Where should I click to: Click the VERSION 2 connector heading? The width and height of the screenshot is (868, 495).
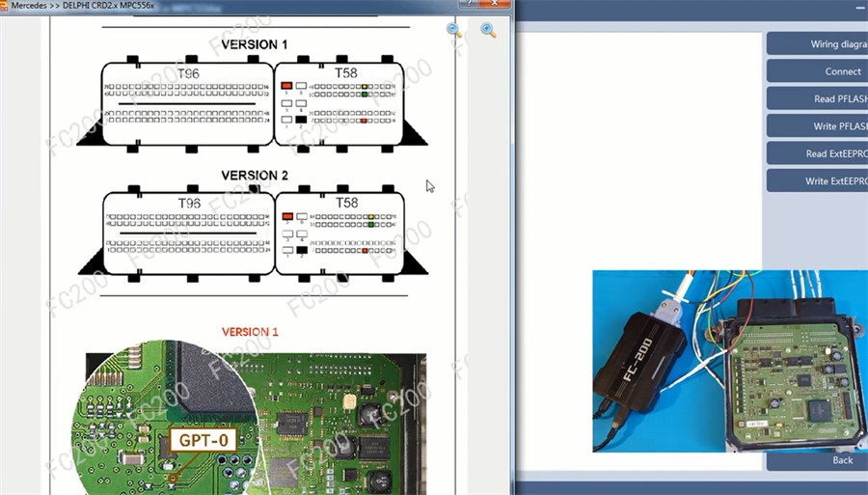coord(255,175)
